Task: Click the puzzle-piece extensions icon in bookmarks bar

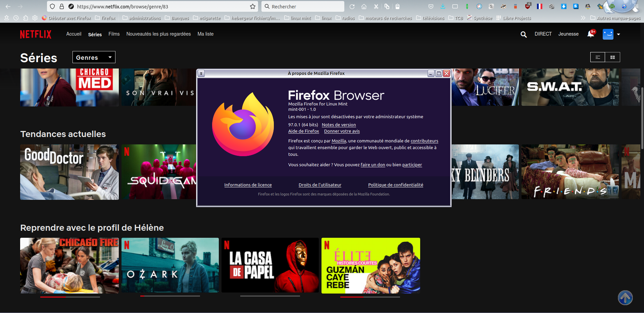Action: (26, 18)
